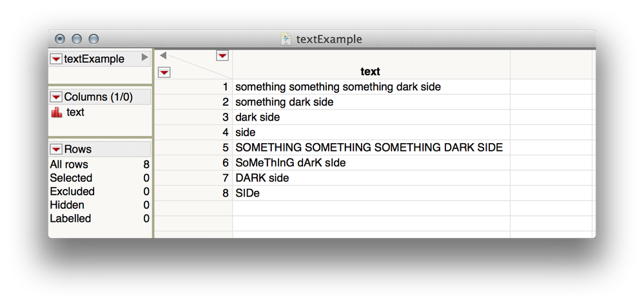
Task: Click the column-area red triangle in grid corner
Action: tap(222, 55)
